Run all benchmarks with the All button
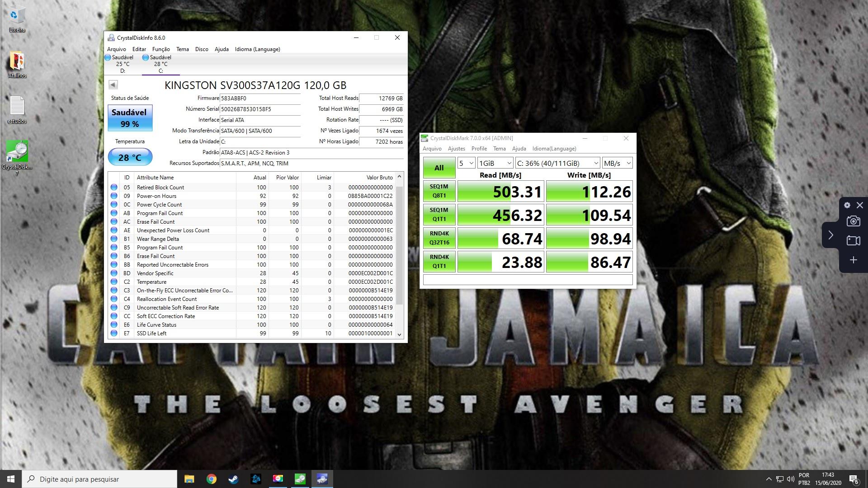The height and width of the screenshot is (488, 868). pyautogui.click(x=439, y=168)
